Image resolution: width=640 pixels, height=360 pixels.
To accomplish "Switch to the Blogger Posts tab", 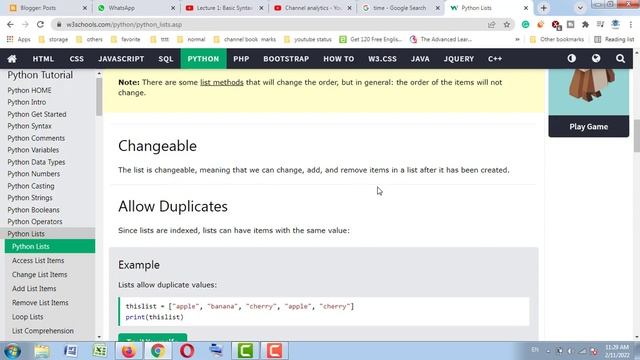I will coord(45,8).
